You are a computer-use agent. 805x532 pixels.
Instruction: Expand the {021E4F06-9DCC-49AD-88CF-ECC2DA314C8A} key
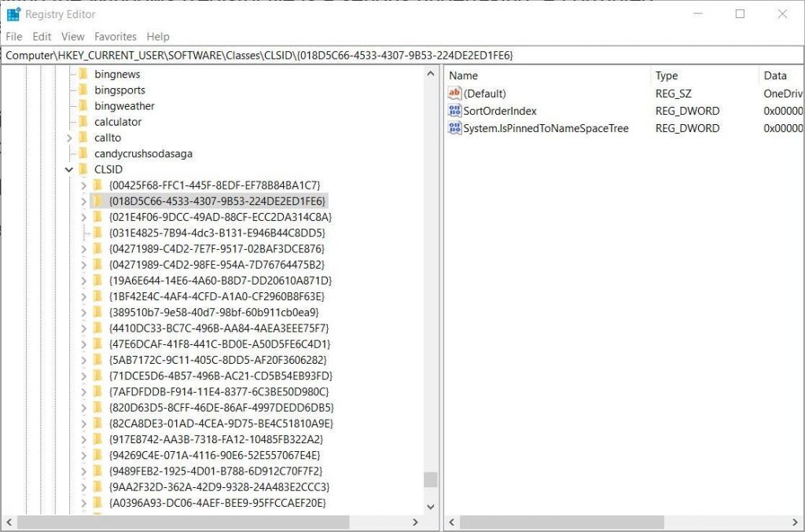click(x=83, y=217)
